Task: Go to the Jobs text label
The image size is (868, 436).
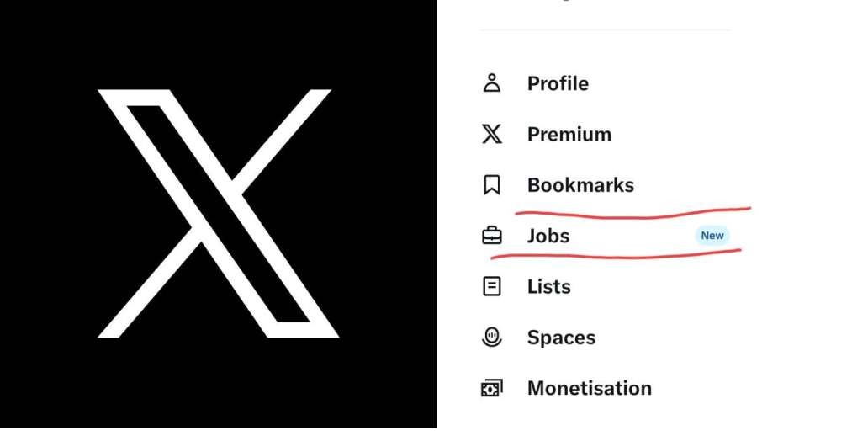Action: coord(548,236)
